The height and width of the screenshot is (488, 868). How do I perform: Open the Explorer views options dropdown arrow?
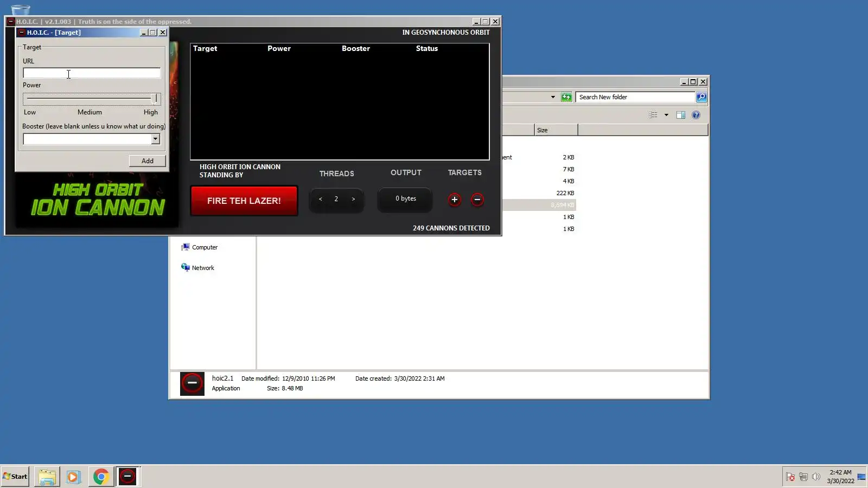coord(666,115)
